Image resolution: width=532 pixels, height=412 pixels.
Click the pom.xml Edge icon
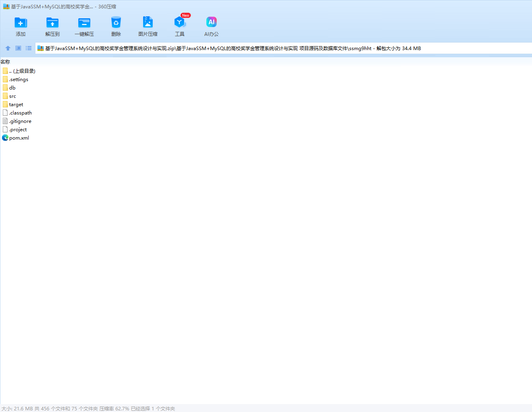coord(5,138)
